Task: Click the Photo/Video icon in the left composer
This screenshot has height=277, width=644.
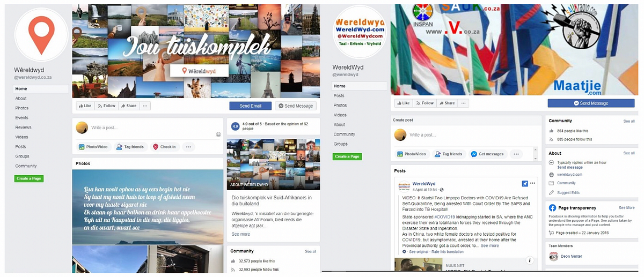Action: [82, 147]
